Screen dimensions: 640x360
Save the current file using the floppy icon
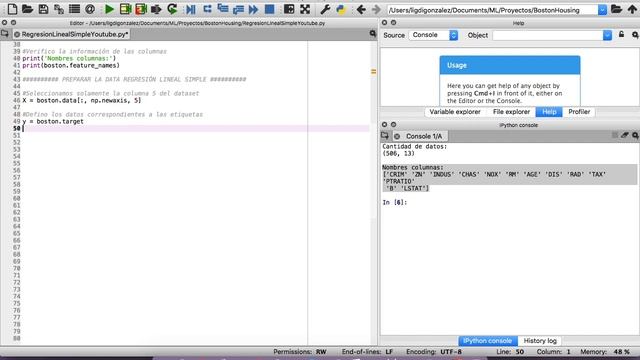click(x=43, y=9)
